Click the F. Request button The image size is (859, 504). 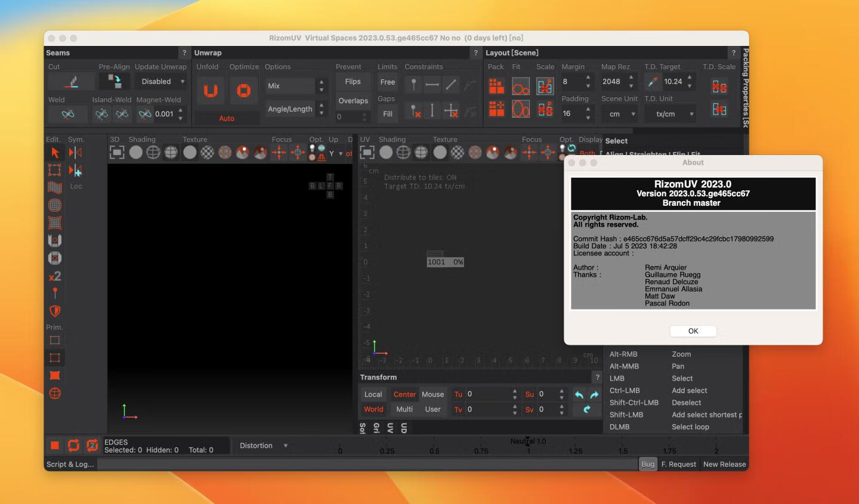(x=678, y=464)
